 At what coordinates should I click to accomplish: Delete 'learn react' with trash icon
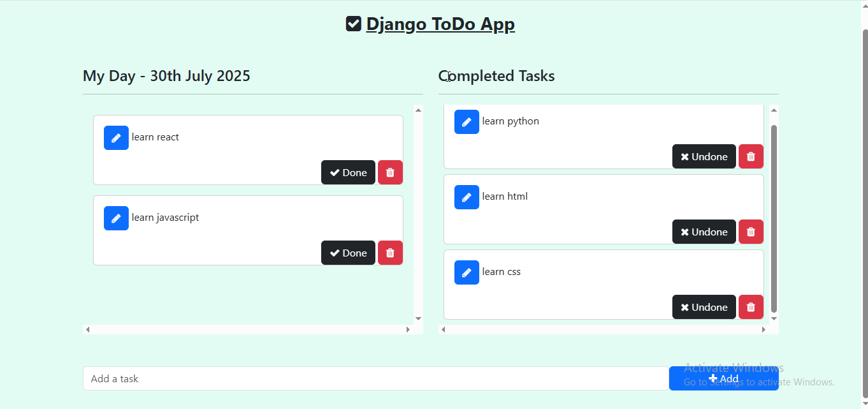pos(390,172)
